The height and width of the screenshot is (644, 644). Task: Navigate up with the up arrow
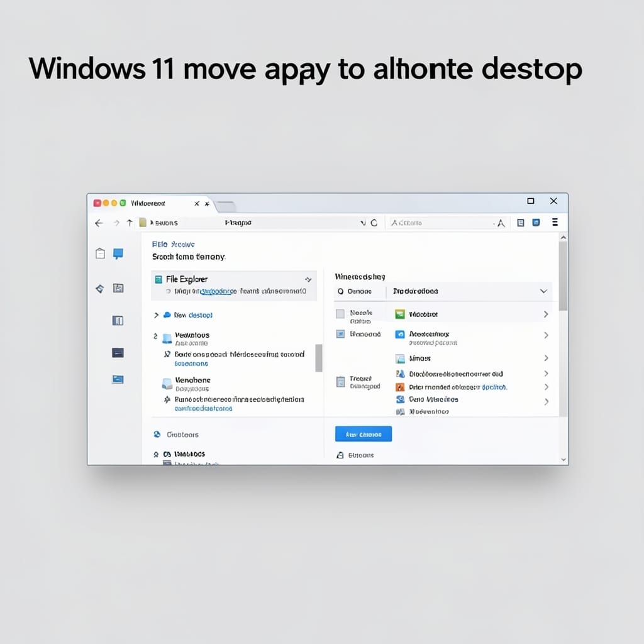tap(130, 223)
